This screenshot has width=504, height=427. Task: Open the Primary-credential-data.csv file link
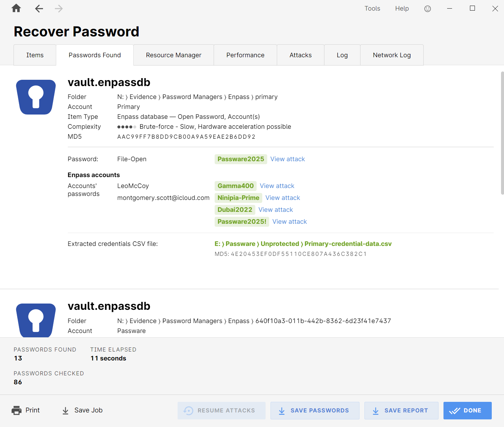(x=303, y=244)
